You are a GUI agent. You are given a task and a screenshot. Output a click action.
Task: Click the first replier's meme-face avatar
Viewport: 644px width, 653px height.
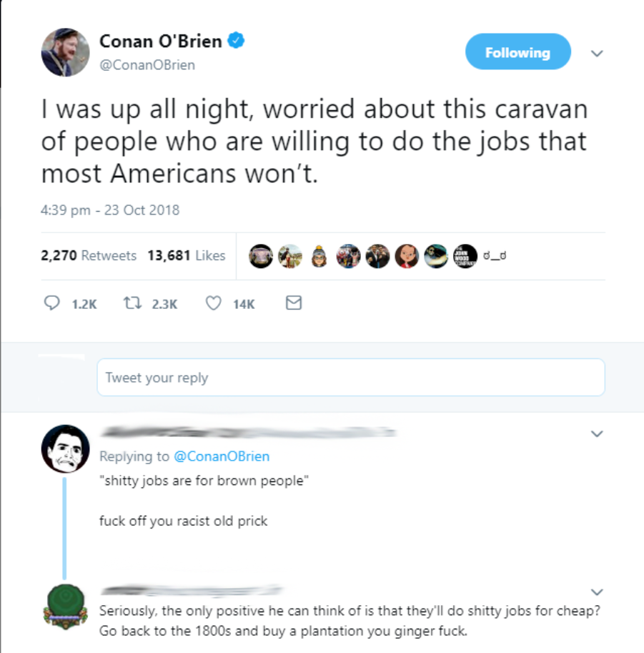65,449
